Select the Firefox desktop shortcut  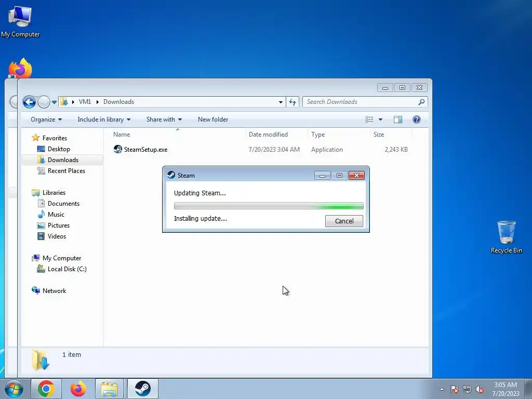pyautogui.click(x=20, y=68)
